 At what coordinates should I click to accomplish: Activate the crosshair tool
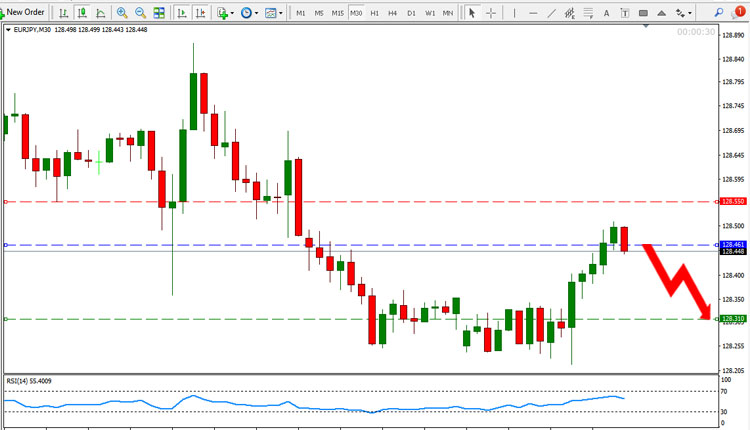[491, 13]
